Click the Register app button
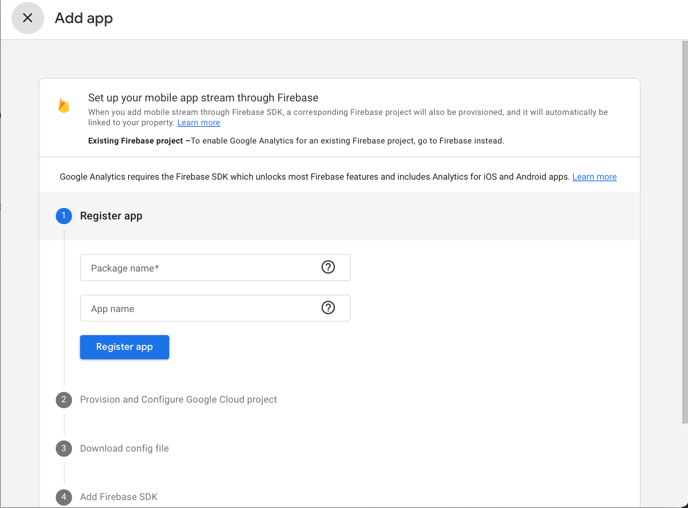 point(125,347)
